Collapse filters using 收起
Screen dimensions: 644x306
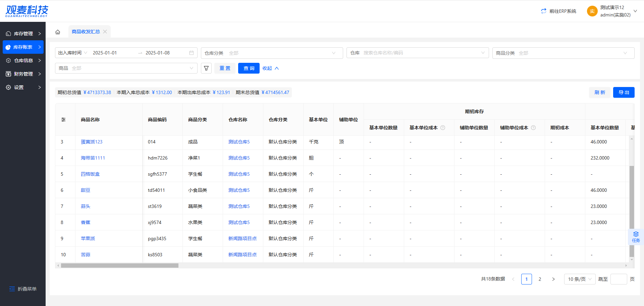tap(270, 68)
